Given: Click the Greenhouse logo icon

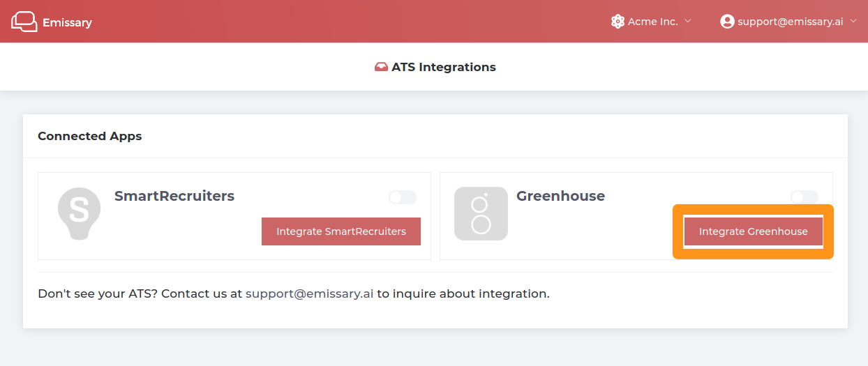Looking at the screenshot, I should point(481,213).
